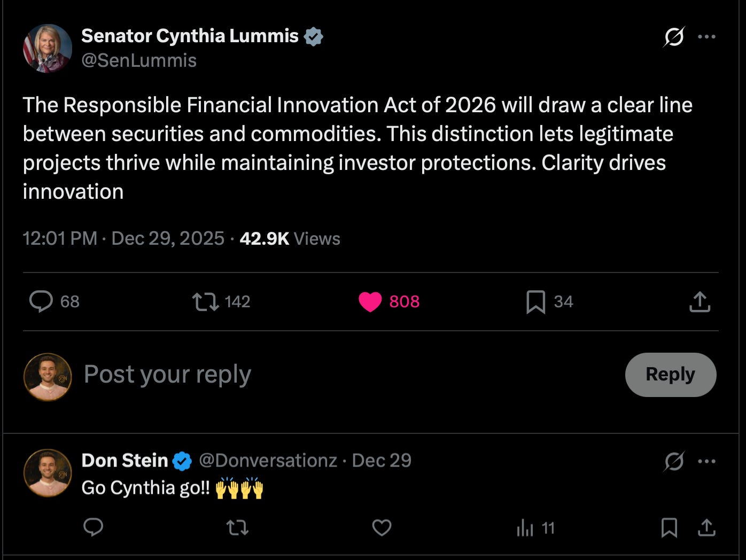This screenshot has height=560, width=746.
Task: Open more options on Don Stein's reply
Action: pos(706,461)
